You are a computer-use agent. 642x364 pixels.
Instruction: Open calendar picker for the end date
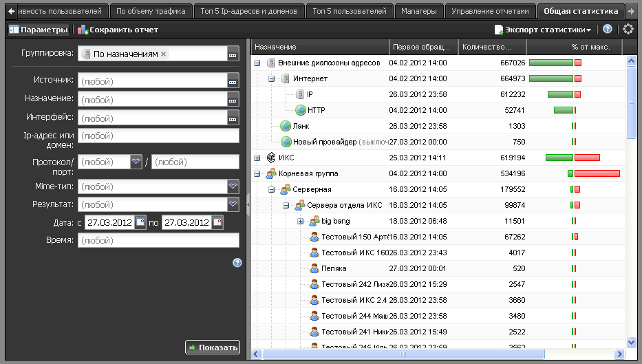[217, 222]
